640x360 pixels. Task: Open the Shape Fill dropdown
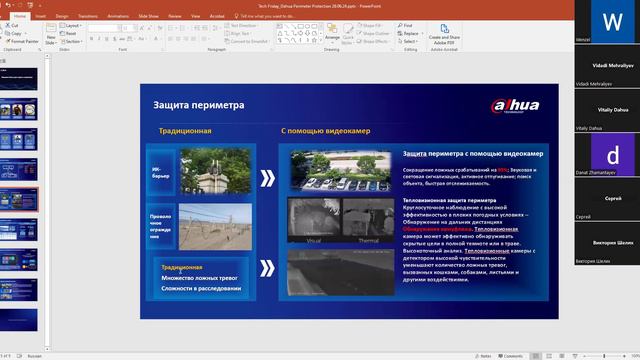(370, 25)
